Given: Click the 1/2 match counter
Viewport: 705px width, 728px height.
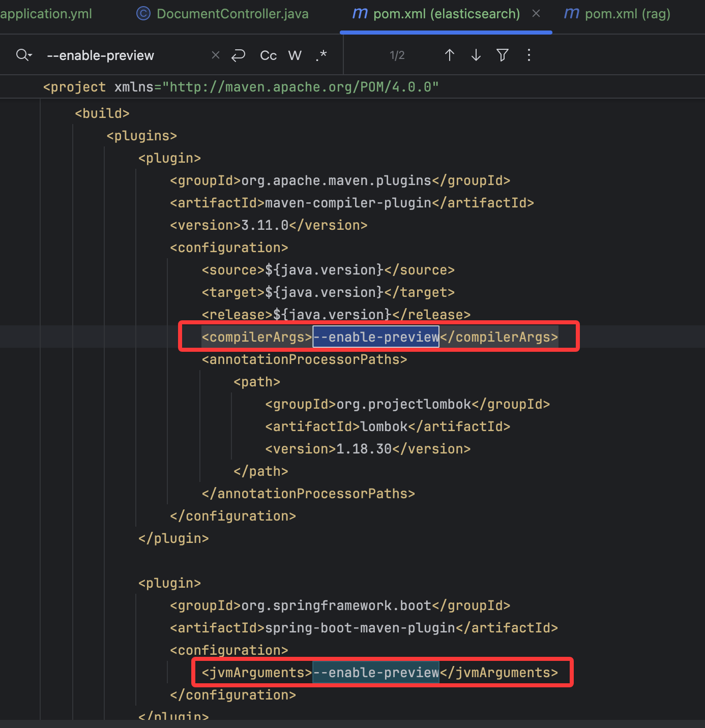Looking at the screenshot, I should (x=397, y=55).
